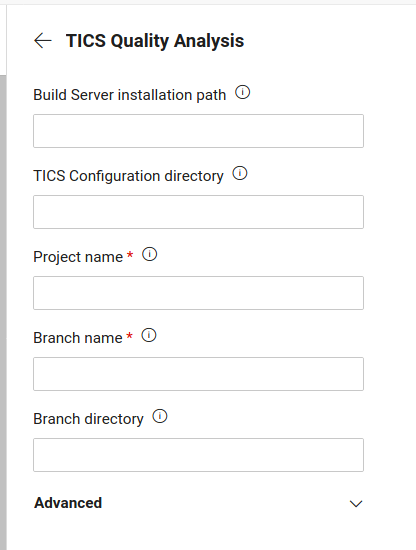Screen dimensions: 416x550
Task: Click the Advanced section heading
Action: tap(68, 503)
